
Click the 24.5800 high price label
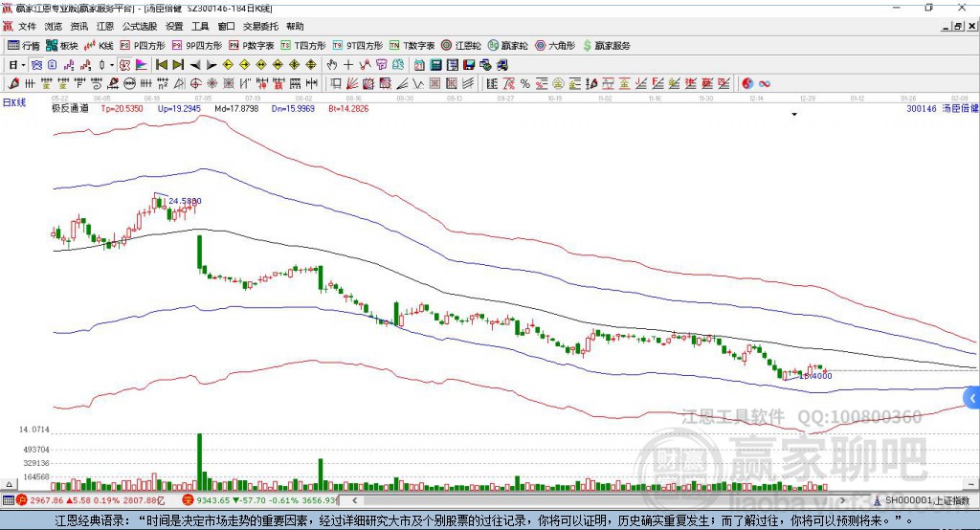[185, 201]
